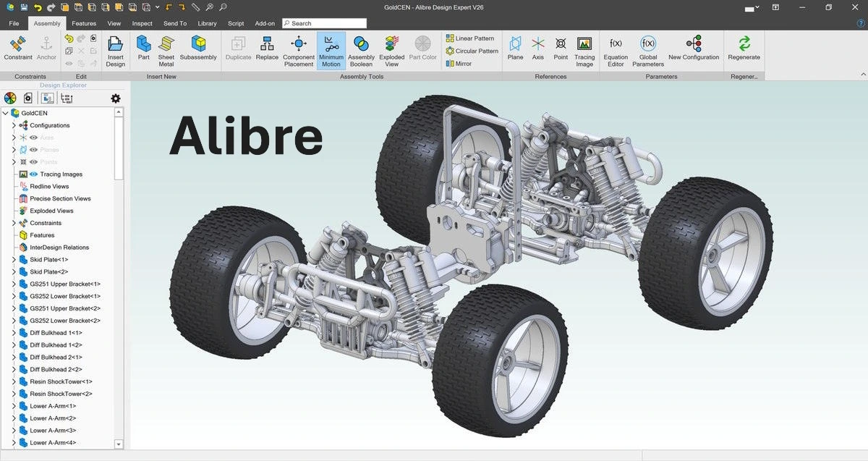Screen dimensions: 868x461
Task: Open the Send To tab
Action: click(175, 23)
